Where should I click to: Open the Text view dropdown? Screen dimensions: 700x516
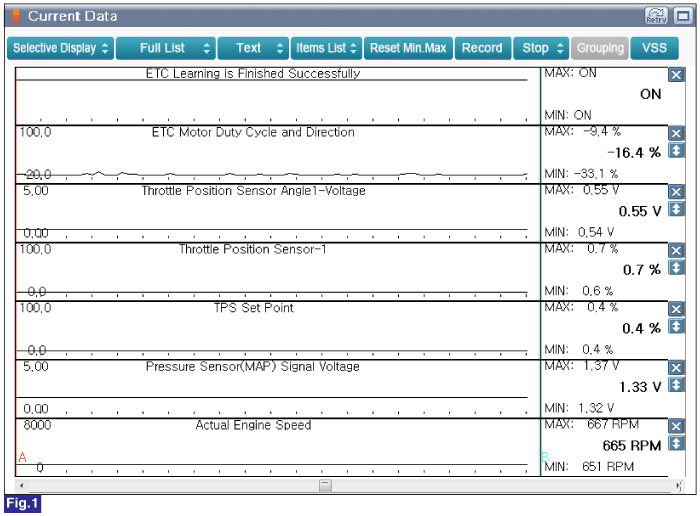253,48
